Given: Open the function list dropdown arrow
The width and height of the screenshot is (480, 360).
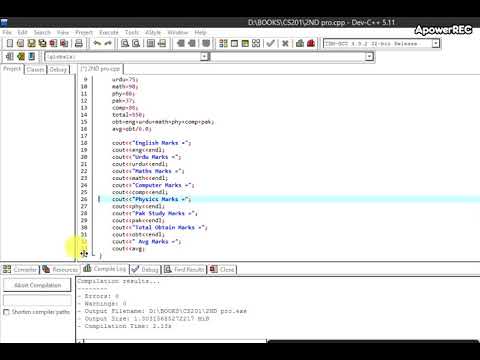Looking at the screenshot, I should 368,57.
